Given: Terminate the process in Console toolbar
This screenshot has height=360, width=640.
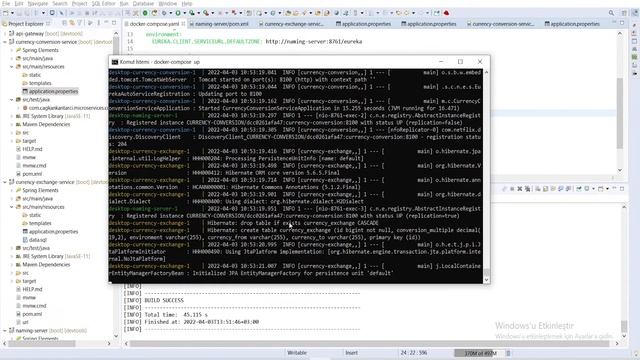Looking at the screenshot, I should click(512, 189).
